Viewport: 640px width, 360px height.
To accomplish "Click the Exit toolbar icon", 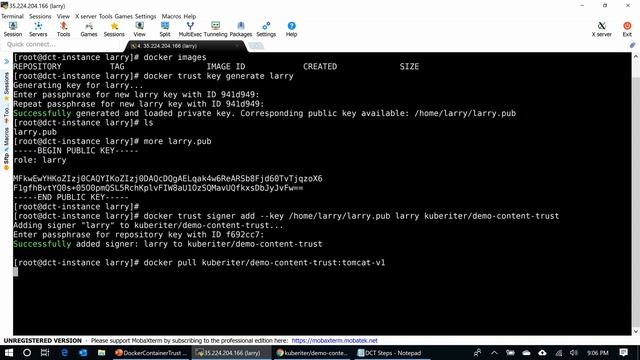I will point(627,29).
